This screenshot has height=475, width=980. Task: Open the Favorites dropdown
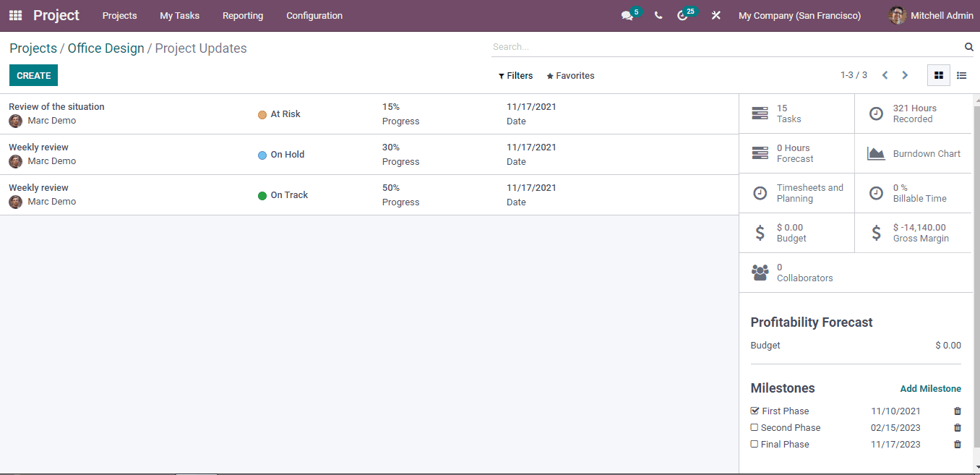coord(570,75)
